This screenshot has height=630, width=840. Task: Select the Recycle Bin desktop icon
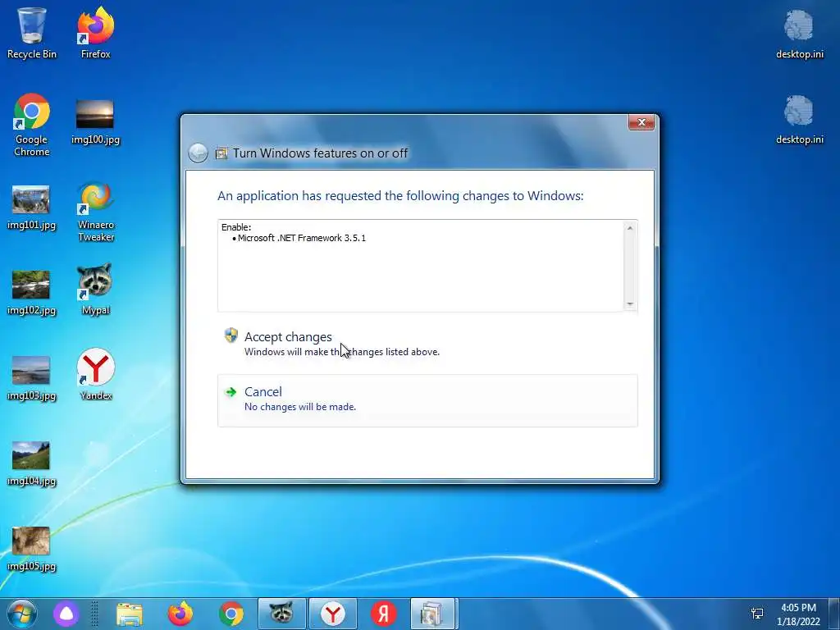pos(32,33)
